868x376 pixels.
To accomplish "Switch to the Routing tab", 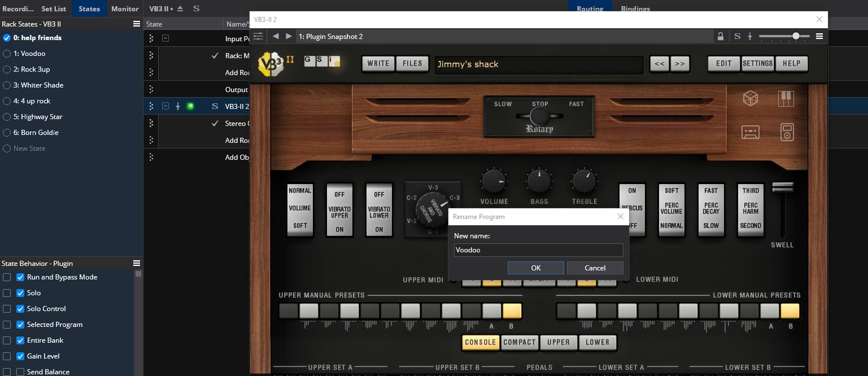I will coord(590,8).
